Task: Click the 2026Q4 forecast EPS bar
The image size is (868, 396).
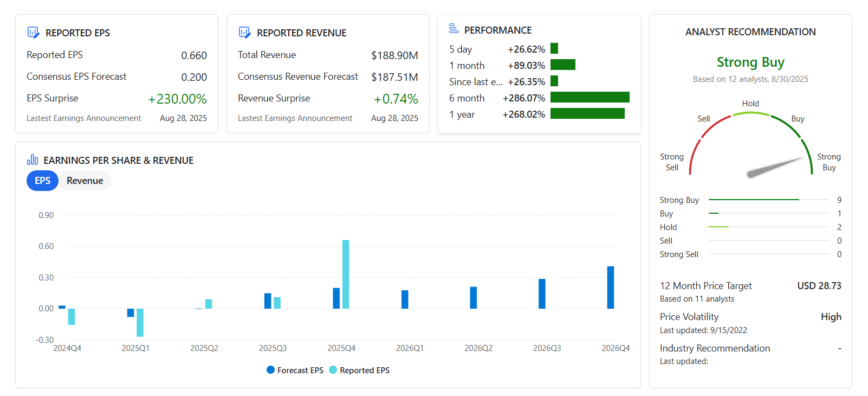Action: coord(611,288)
